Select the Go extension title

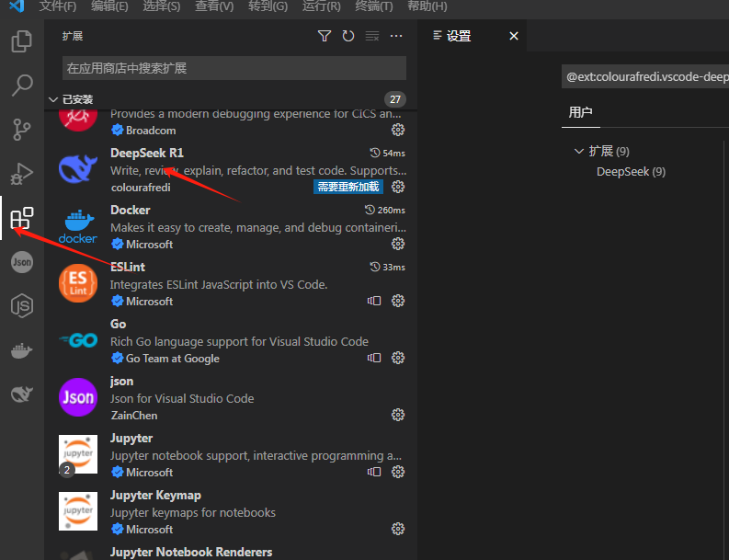118,325
